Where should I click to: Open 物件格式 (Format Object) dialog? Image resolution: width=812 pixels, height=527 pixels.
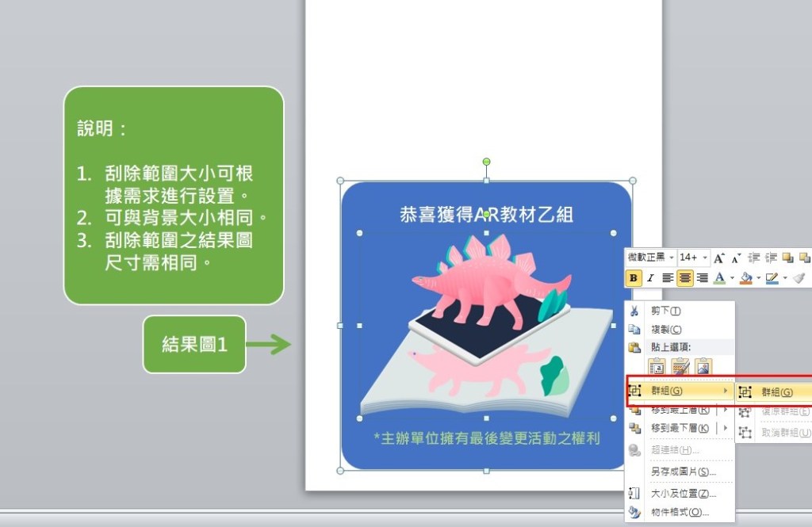point(680,512)
